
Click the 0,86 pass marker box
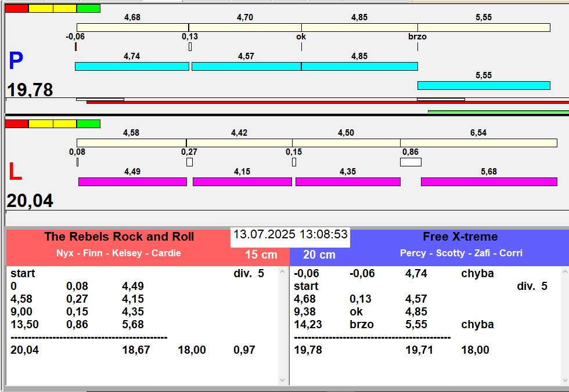click(x=411, y=162)
